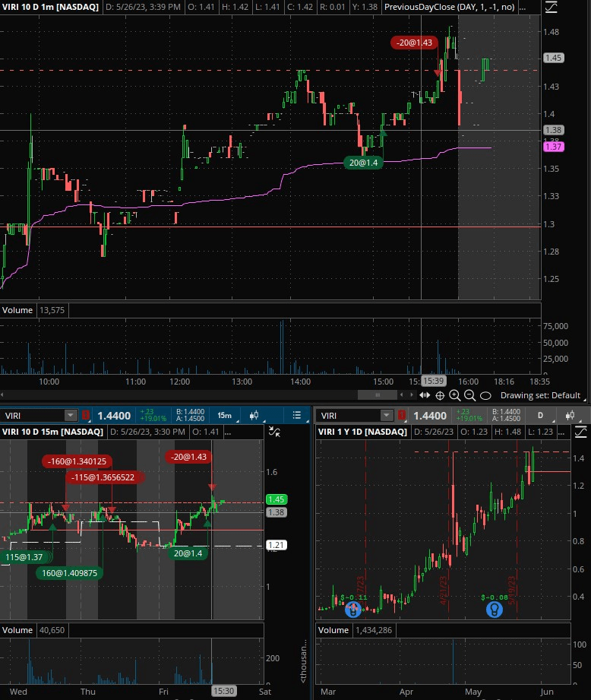Click red link indicator in daily panel
591x700 pixels.
pyautogui.click(x=402, y=416)
